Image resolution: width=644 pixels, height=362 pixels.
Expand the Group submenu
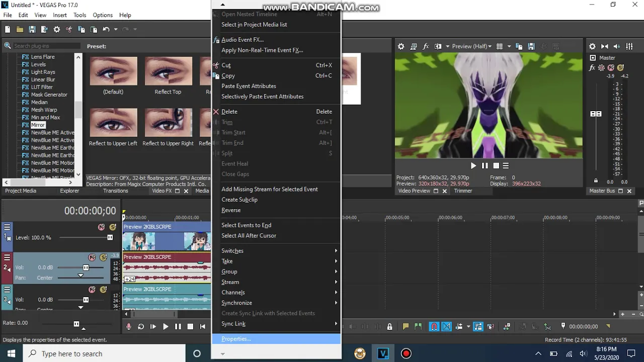pyautogui.click(x=276, y=271)
